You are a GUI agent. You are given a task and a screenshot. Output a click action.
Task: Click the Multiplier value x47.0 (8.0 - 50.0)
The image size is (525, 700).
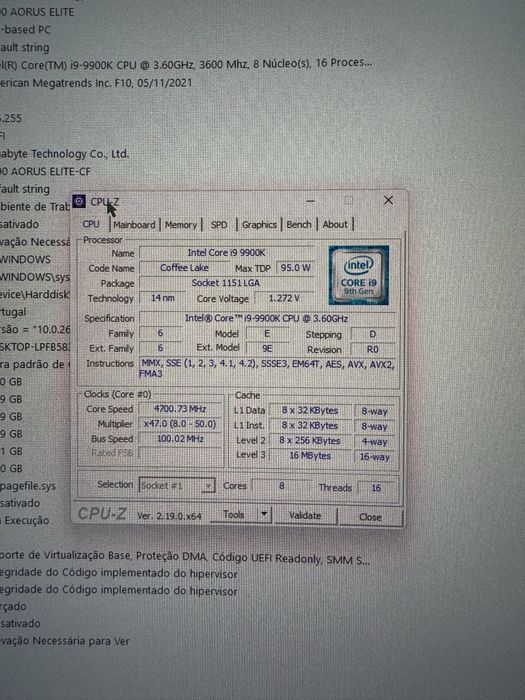[180, 424]
